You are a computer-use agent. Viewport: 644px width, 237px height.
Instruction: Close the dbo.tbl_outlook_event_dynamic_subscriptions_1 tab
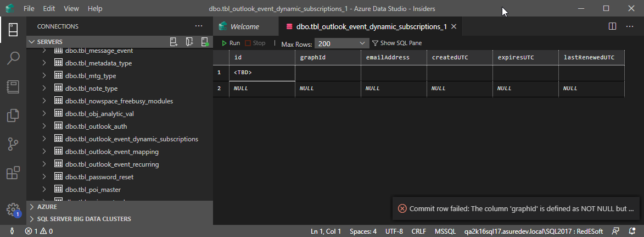(454, 26)
